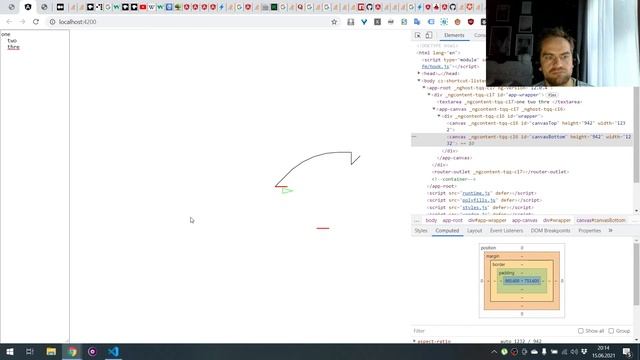Select div#app-wrapper in breadcrumb
This screenshot has height=360, width=640.
pyautogui.click(x=487, y=220)
